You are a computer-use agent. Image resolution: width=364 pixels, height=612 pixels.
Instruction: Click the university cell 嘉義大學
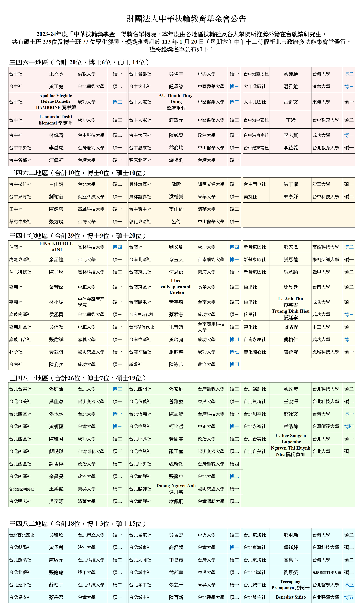coord(92,339)
